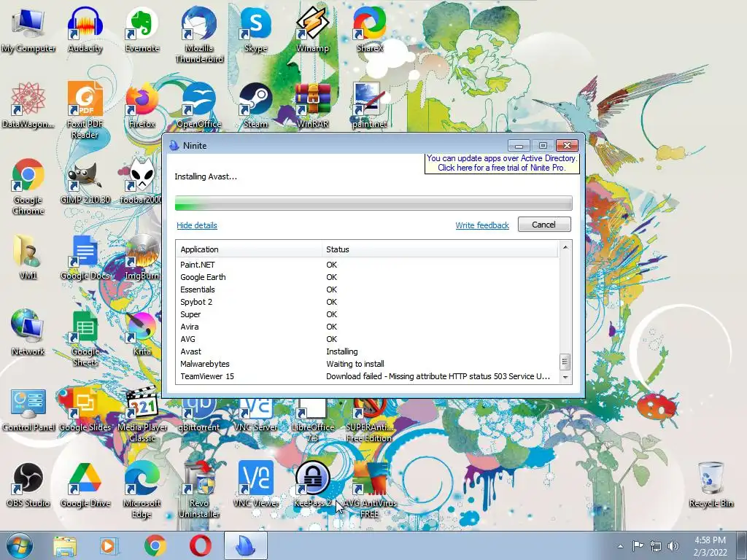The image size is (747, 560).
Task: Select the Steam desktop icon
Action: [256, 105]
